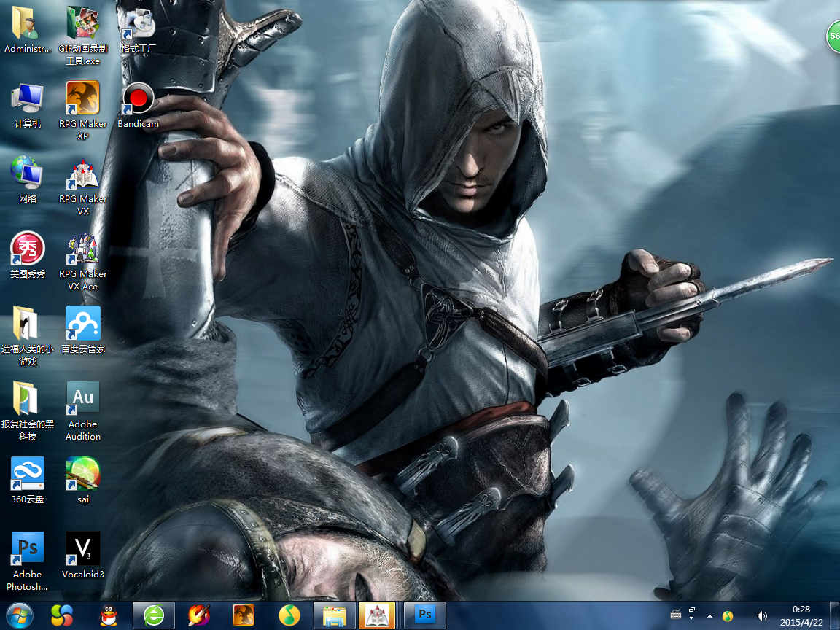Select the 美图秀秀 desktop shortcut
This screenshot has width=840, height=630.
[x=27, y=255]
